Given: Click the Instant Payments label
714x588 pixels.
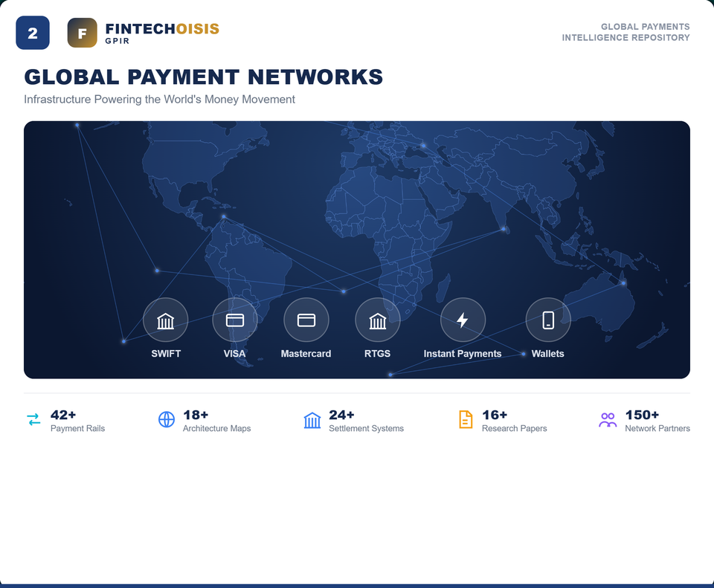Looking at the screenshot, I should click(463, 354).
